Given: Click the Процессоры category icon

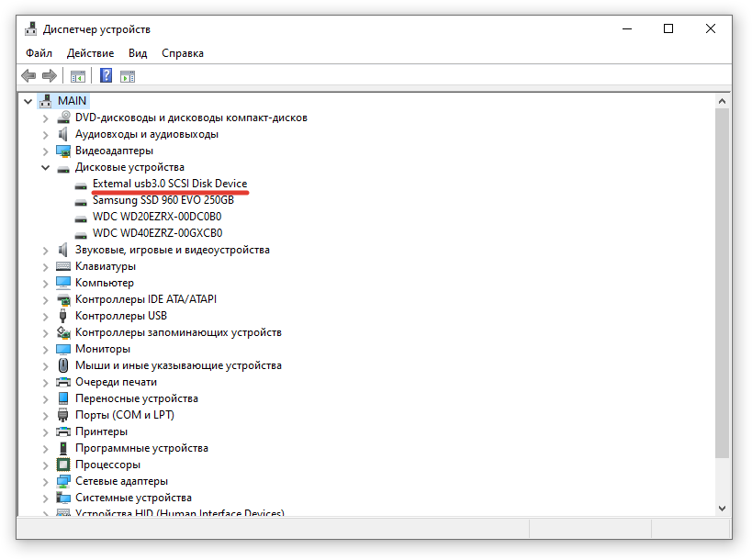Looking at the screenshot, I should coord(62,465).
